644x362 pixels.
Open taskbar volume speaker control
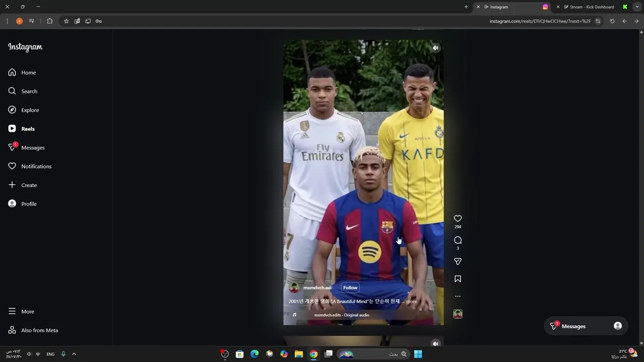[29, 354]
